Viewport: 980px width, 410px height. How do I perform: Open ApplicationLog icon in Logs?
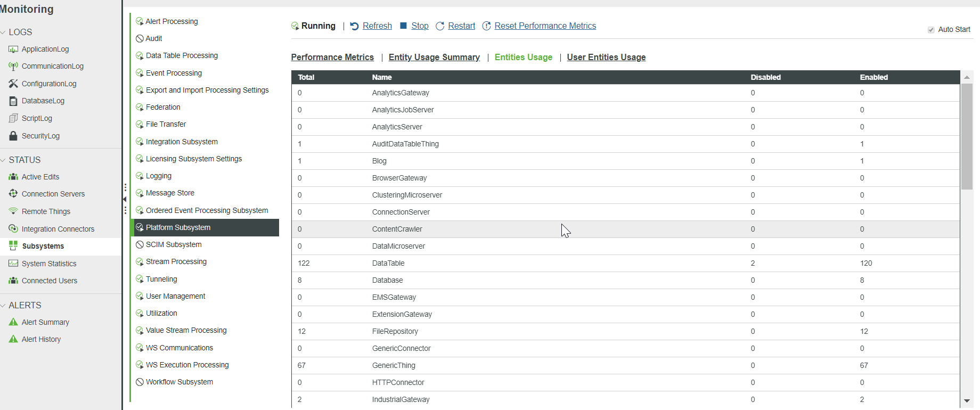(13, 49)
